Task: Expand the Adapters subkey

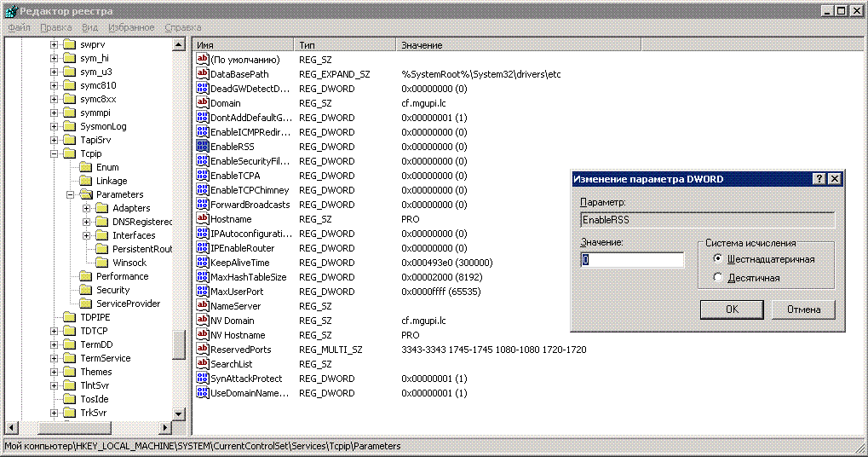Action: [86, 208]
